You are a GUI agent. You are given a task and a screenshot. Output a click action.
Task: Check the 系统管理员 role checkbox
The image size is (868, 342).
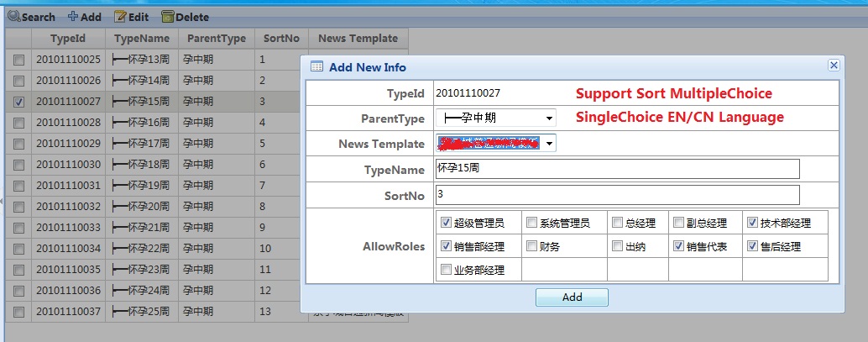tap(531, 223)
